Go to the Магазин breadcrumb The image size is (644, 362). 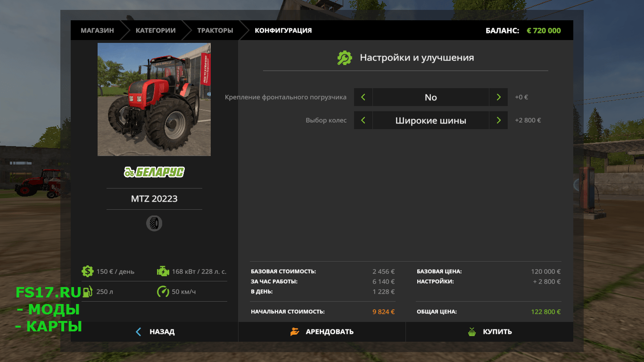point(97,30)
